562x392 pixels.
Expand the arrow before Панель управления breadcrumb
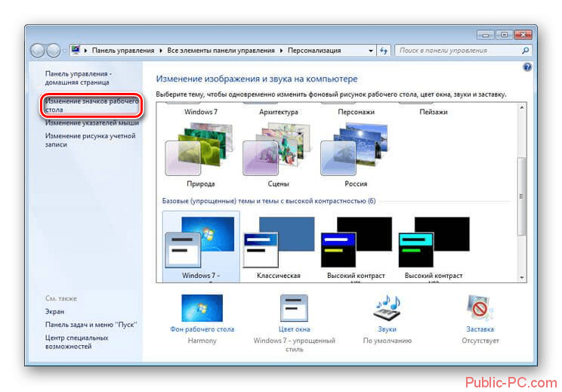[x=85, y=51]
